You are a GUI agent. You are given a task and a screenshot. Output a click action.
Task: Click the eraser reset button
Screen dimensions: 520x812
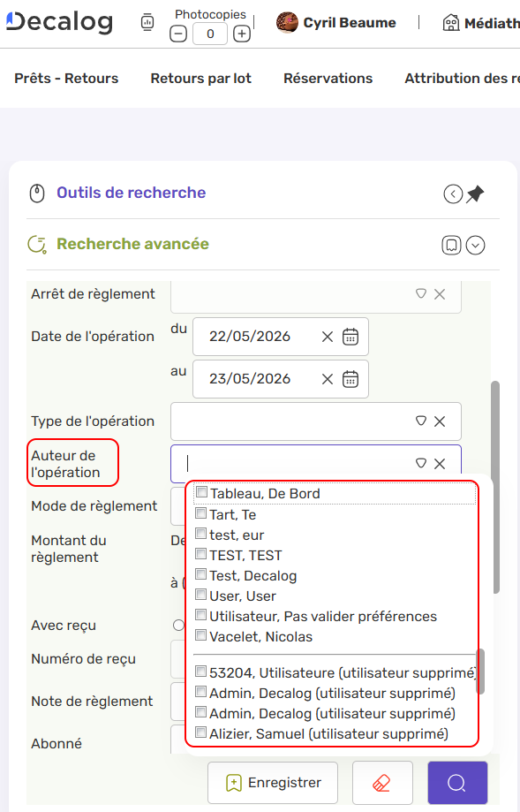click(382, 783)
